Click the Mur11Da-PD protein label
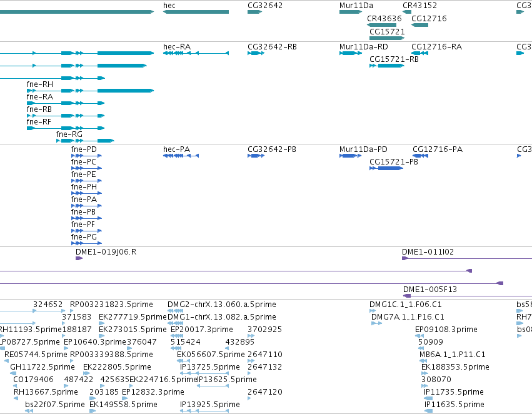This screenshot has height=414, width=532. (363, 149)
